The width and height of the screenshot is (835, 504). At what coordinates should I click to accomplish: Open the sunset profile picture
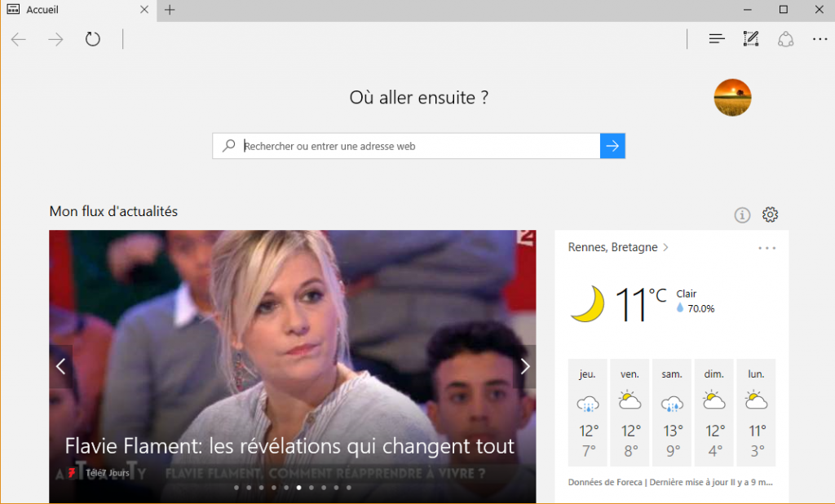pyautogui.click(x=732, y=98)
